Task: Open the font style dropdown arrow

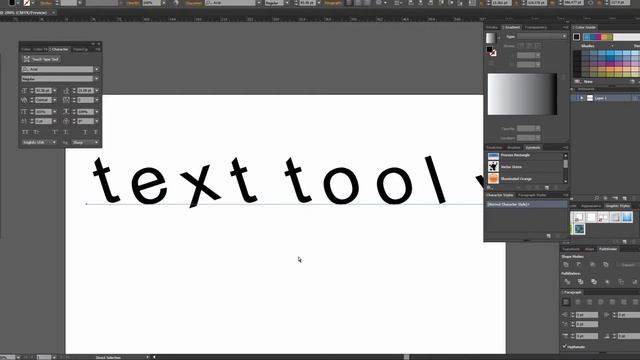Action: (97, 79)
